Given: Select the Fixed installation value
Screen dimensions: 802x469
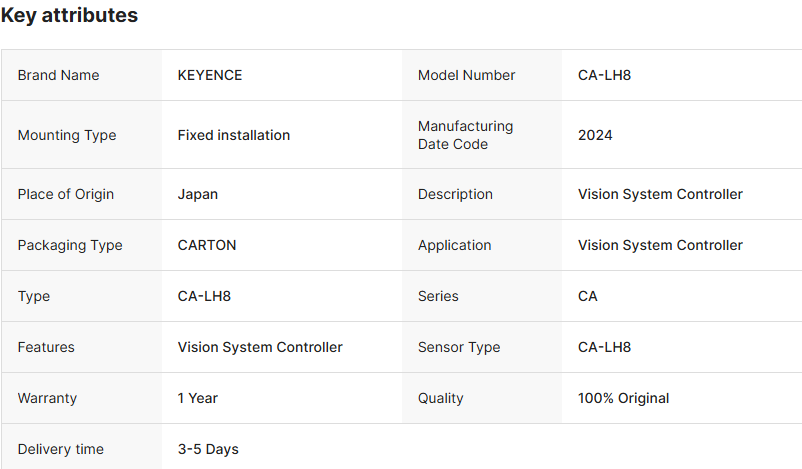Looking at the screenshot, I should tap(234, 135).
